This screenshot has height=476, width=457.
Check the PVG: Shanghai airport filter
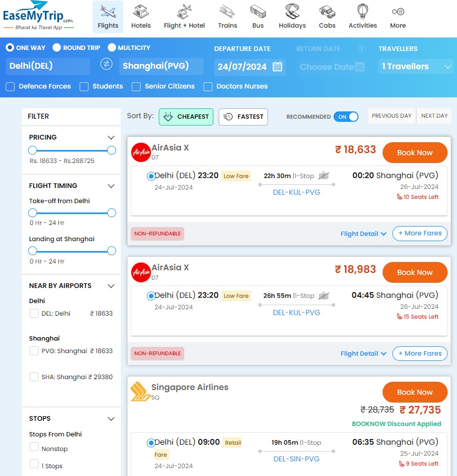34,350
